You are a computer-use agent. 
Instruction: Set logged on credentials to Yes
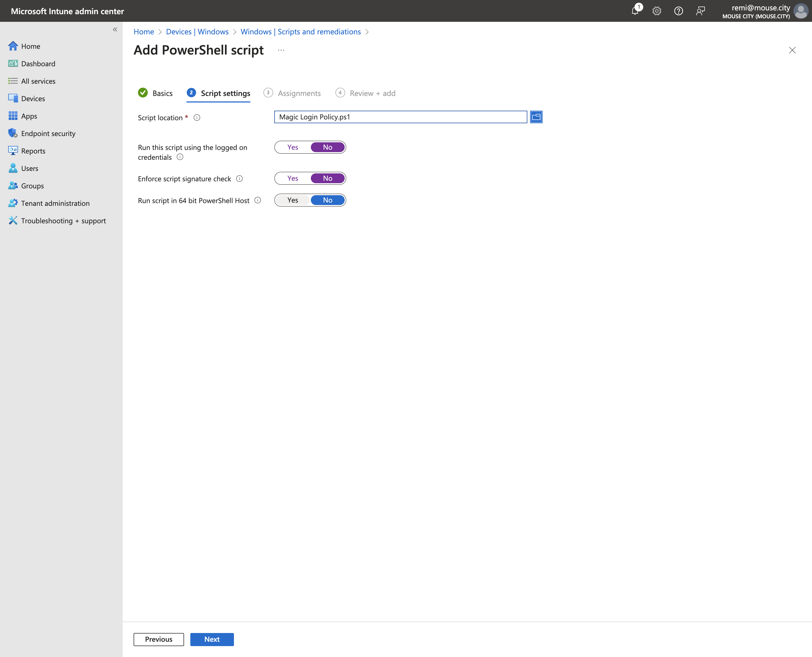click(x=293, y=147)
